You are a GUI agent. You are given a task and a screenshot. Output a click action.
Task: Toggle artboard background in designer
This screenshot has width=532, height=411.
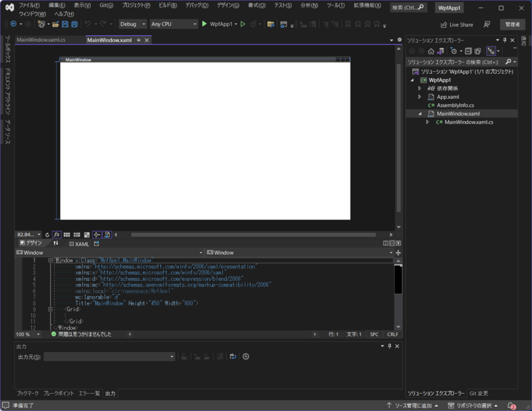87,235
